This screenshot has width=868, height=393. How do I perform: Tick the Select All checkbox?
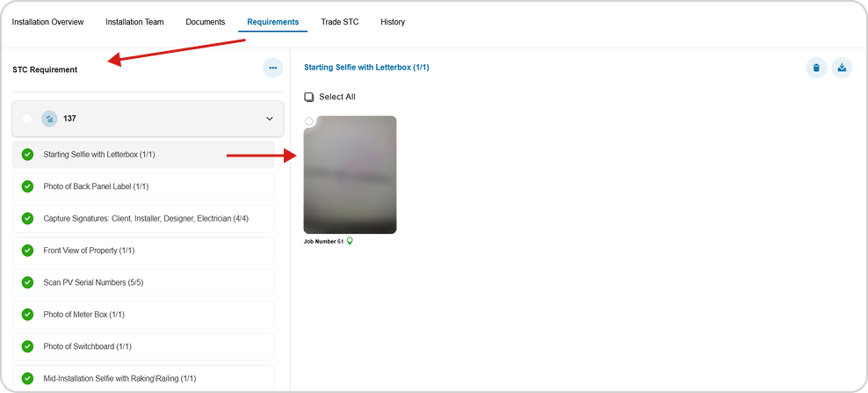point(309,97)
